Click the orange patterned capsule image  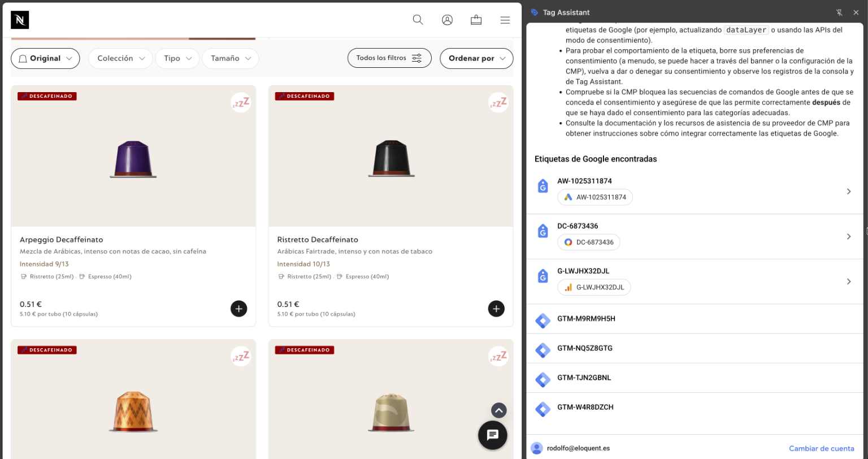[x=133, y=413]
